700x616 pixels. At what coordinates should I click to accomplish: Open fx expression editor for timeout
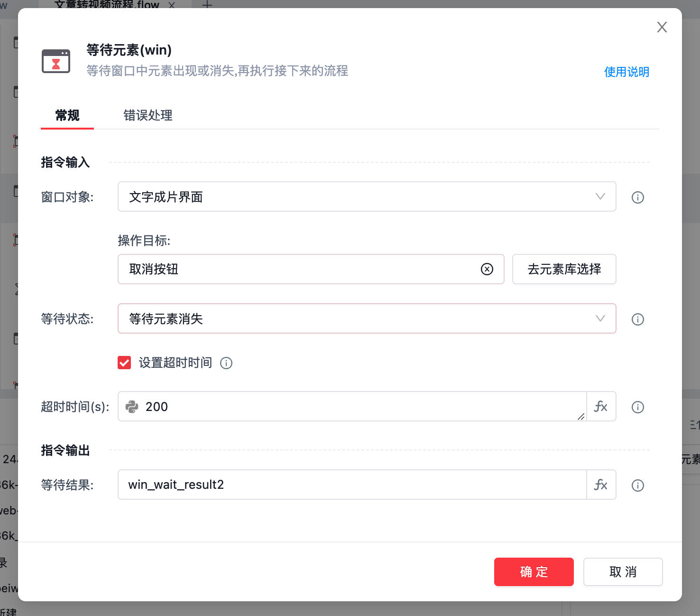601,406
